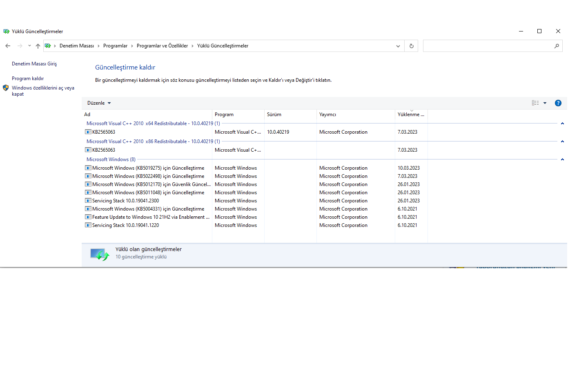Sort by the Program column header
Screen dimensions: 588x368
point(238,114)
